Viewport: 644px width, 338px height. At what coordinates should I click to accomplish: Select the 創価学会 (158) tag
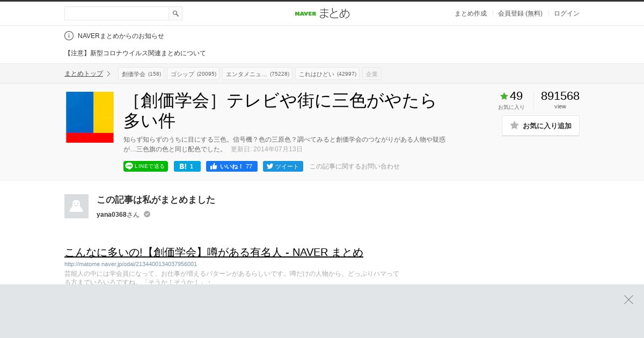click(x=141, y=74)
